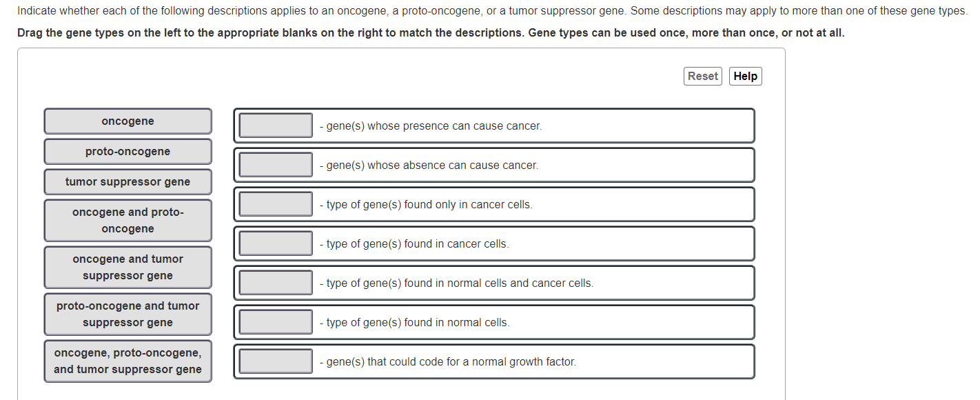Screen dimensions: 980x400
Task: Select the tumor suppressor gene tile
Action: (x=127, y=181)
